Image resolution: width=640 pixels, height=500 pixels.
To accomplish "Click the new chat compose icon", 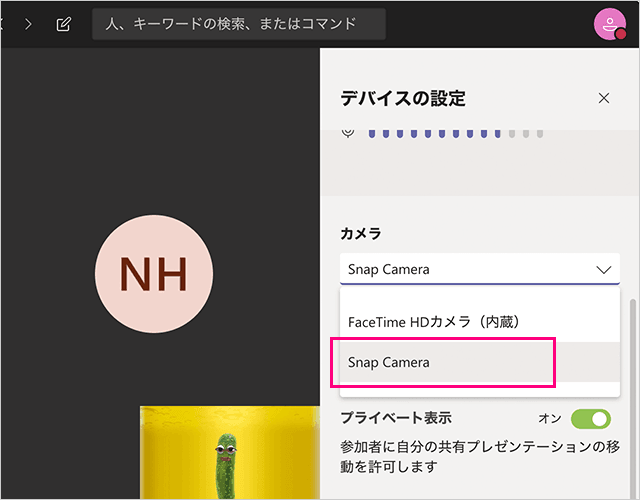I will pos(64,24).
